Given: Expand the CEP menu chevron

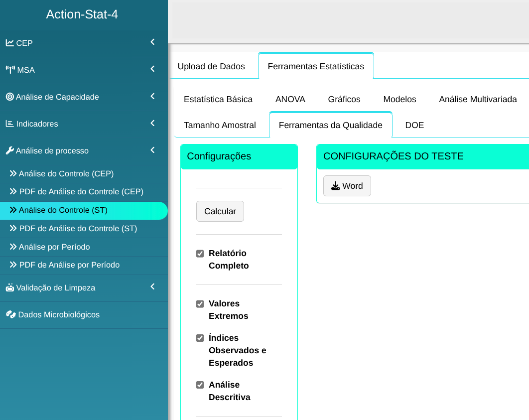Looking at the screenshot, I should pos(152,42).
